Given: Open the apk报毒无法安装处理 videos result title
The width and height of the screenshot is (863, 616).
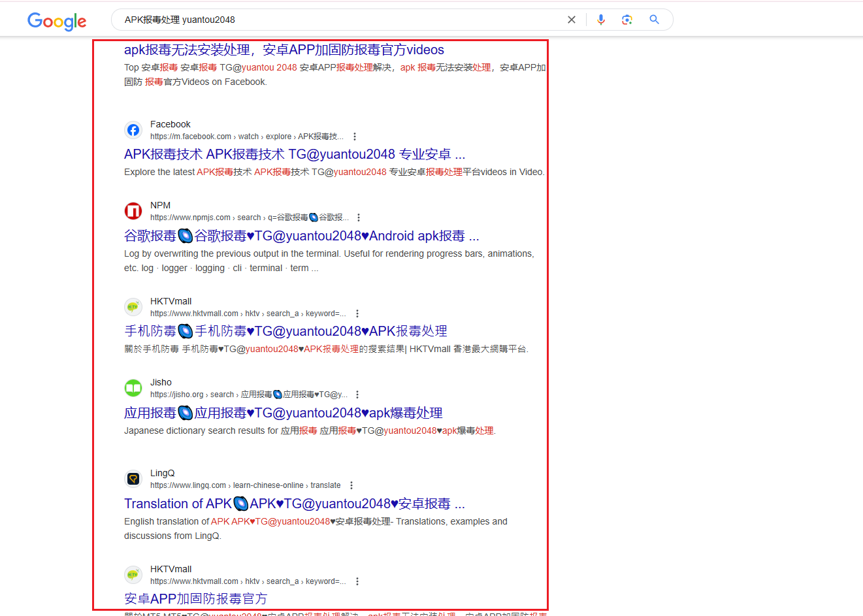Looking at the screenshot, I should [x=284, y=50].
